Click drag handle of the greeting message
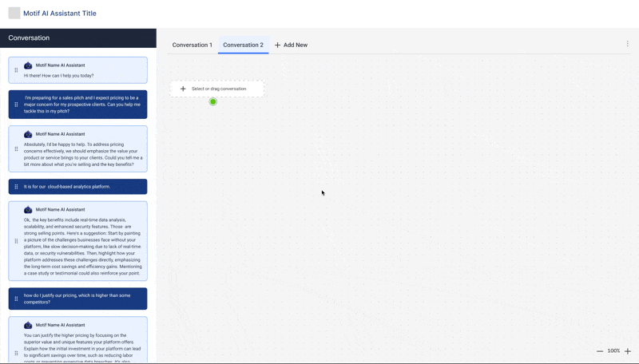The height and width of the screenshot is (364, 639). click(16, 70)
